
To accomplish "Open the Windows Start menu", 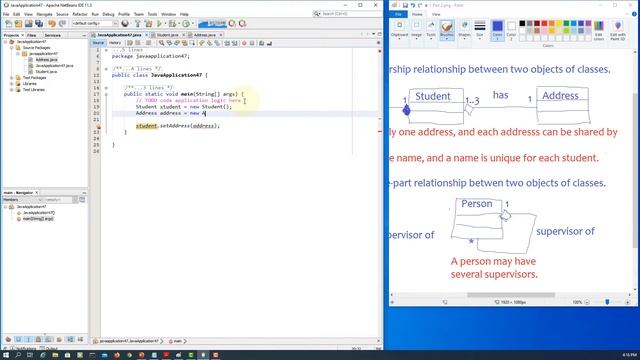I will [x=6, y=355].
